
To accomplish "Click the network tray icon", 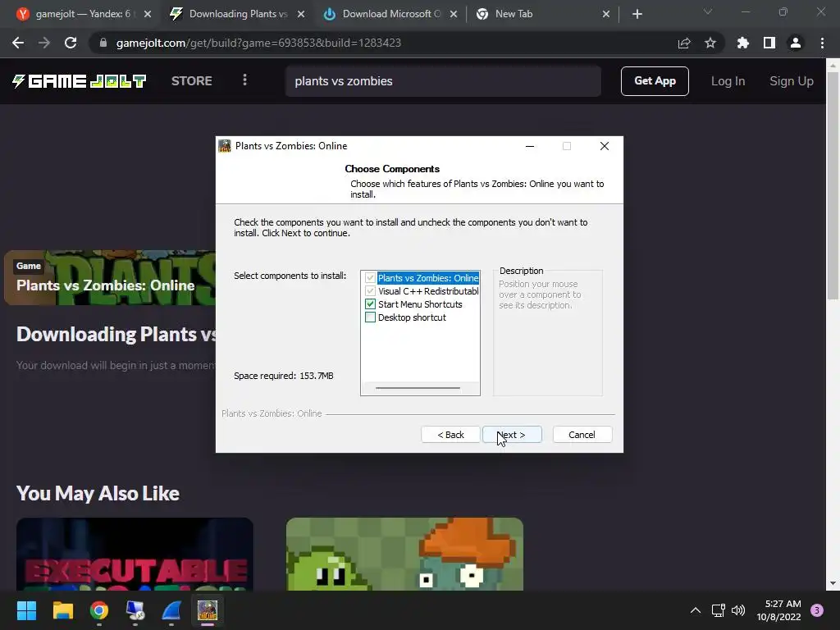I will coord(718,610).
